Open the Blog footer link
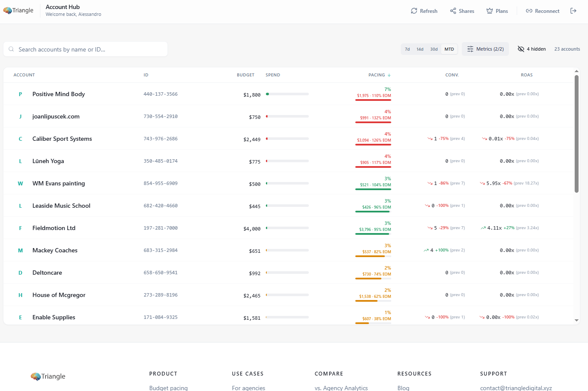 click(x=403, y=388)
